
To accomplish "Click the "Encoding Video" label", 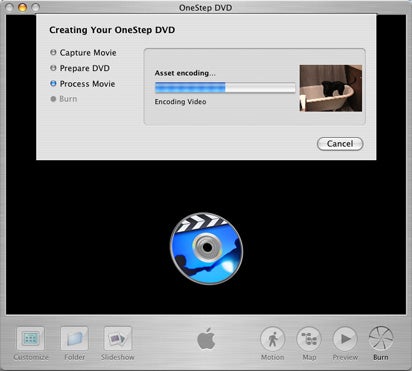I will 180,102.
